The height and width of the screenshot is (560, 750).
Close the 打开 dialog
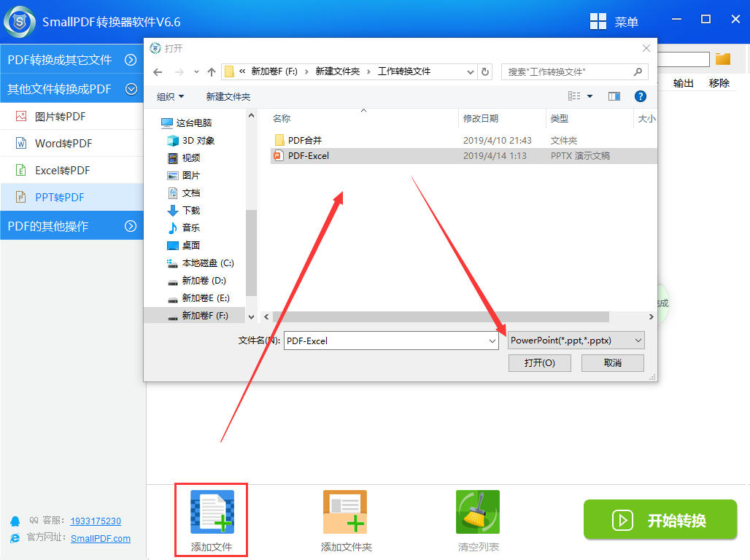pyautogui.click(x=646, y=48)
